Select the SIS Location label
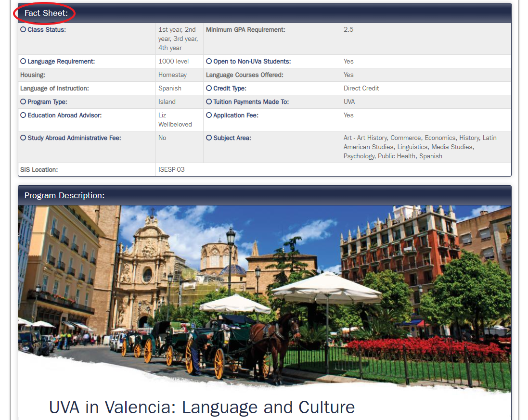 click(x=39, y=170)
